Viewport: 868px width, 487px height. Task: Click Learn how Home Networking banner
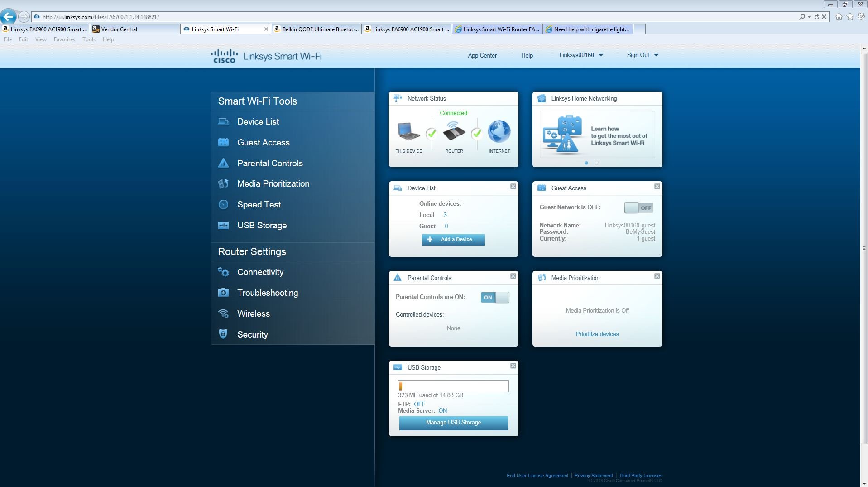tap(597, 135)
